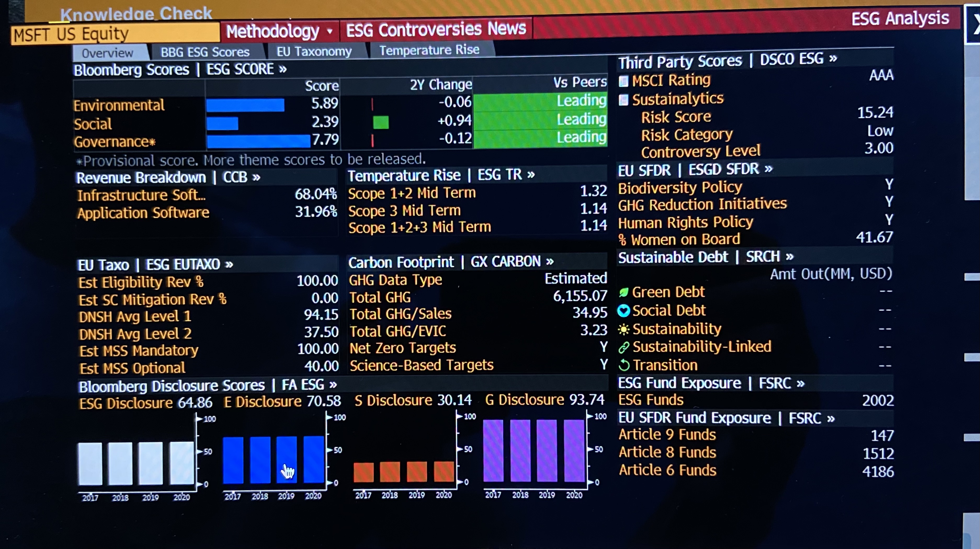The width and height of the screenshot is (980, 549).
Task: Open the Methodology dropdown menu
Action: click(x=280, y=31)
